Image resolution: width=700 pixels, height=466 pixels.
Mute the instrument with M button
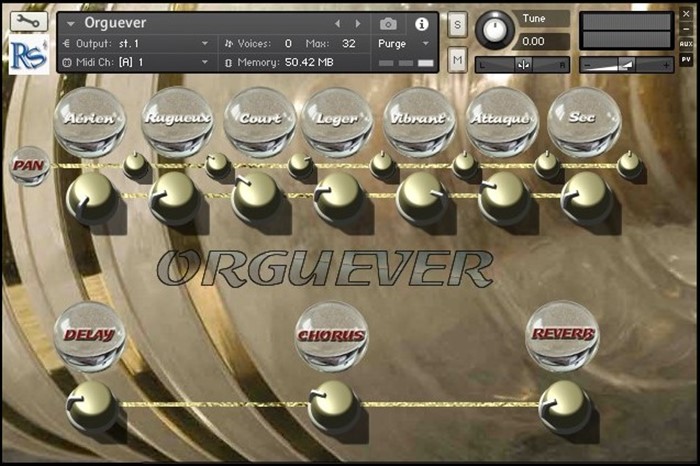(x=457, y=61)
